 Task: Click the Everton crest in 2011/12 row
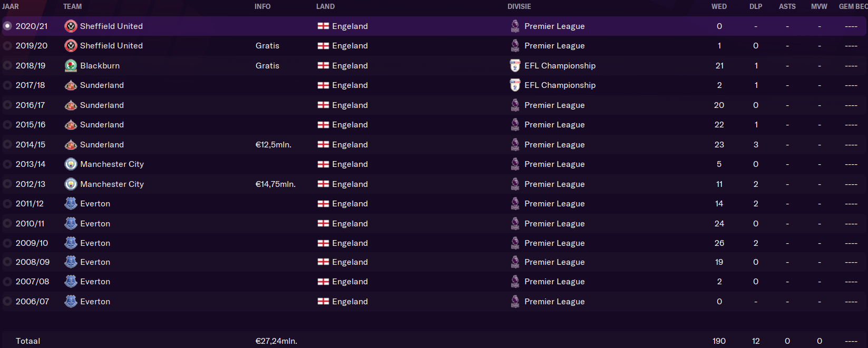tap(71, 204)
